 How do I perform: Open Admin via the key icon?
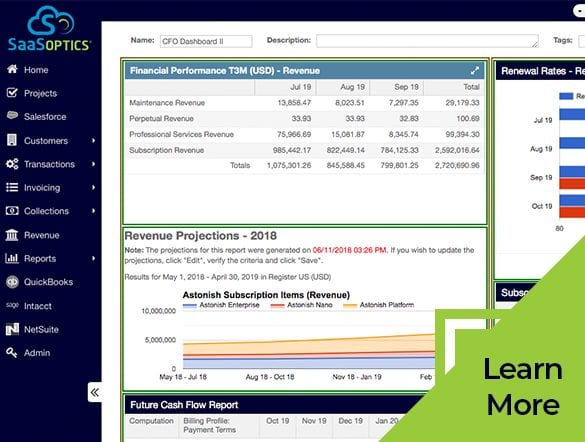[x=12, y=352]
